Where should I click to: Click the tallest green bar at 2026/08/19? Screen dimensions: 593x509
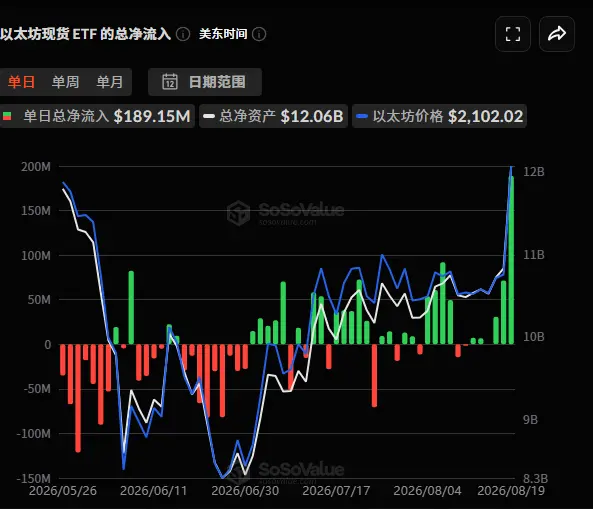pos(511,260)
